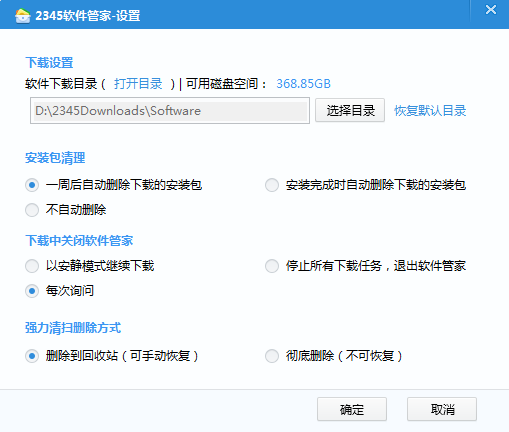Cancel changes with the 取消 button
This screenshot has width=509, height=432.
[x=442, y=409]
